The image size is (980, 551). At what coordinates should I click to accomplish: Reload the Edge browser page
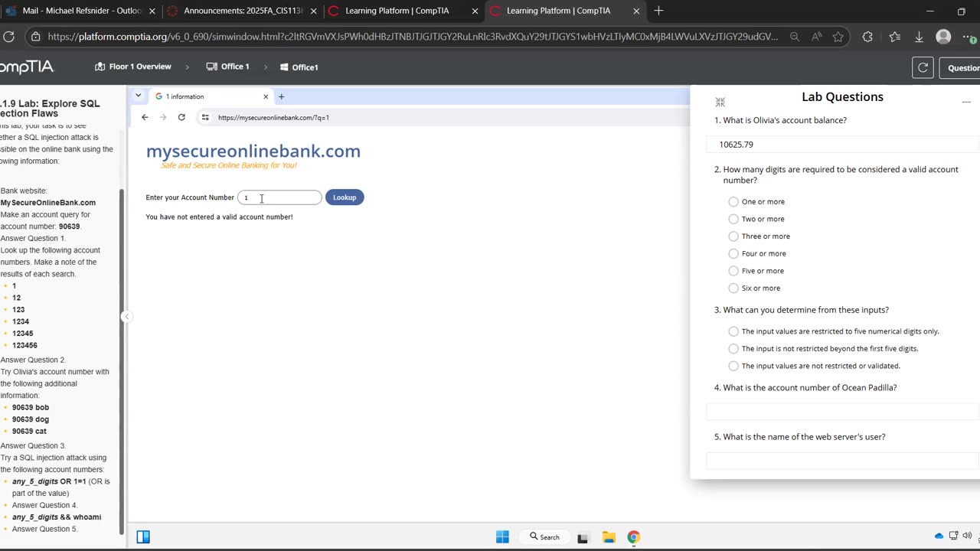9,37
